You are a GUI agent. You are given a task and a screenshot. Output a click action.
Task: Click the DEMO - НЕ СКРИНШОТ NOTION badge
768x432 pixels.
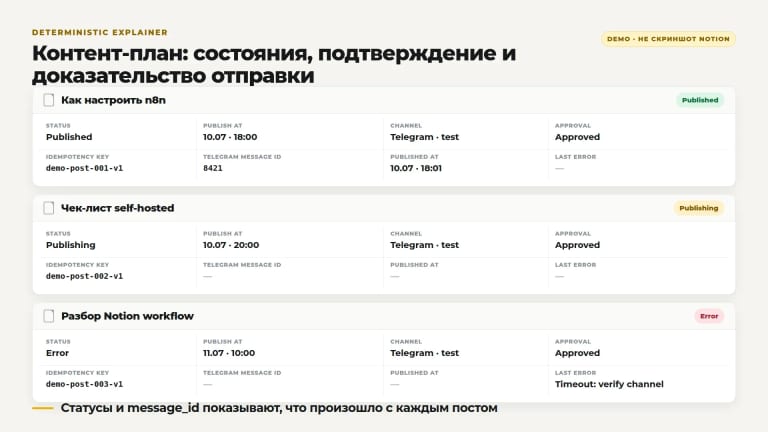point(668,39)
